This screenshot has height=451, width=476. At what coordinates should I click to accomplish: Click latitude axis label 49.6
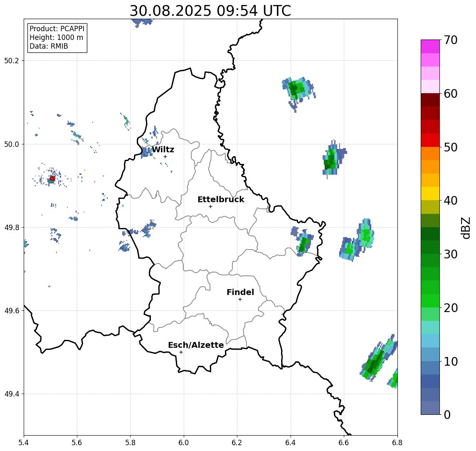12,311
